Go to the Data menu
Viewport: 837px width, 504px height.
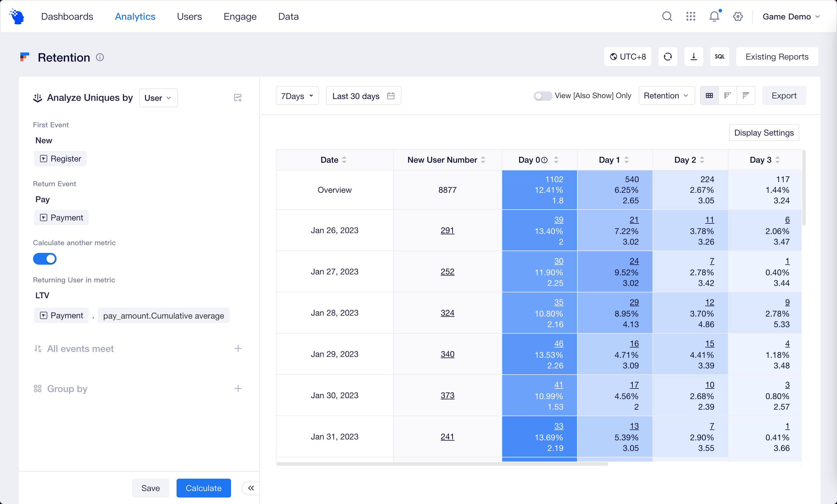(x=289, y=16)
